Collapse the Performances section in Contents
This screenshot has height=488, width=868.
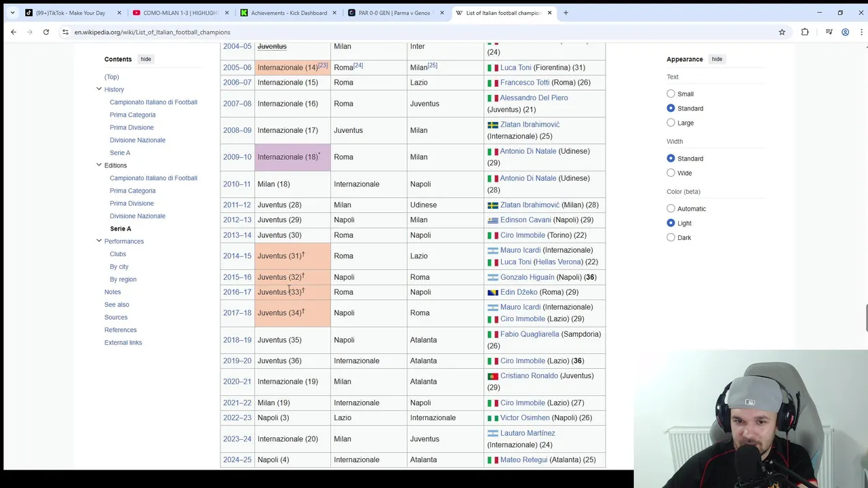99,241
